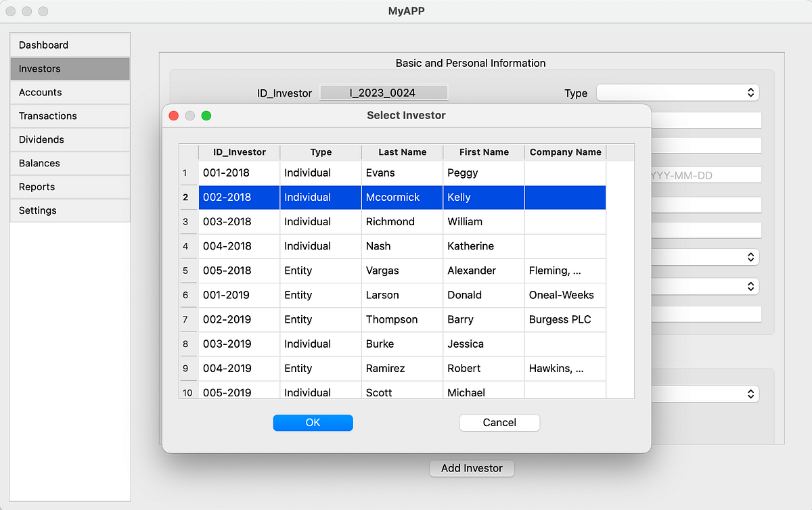Sort by the Last Name column header
Viewport: 812px width, 510px height.
[x=402, y=152]
